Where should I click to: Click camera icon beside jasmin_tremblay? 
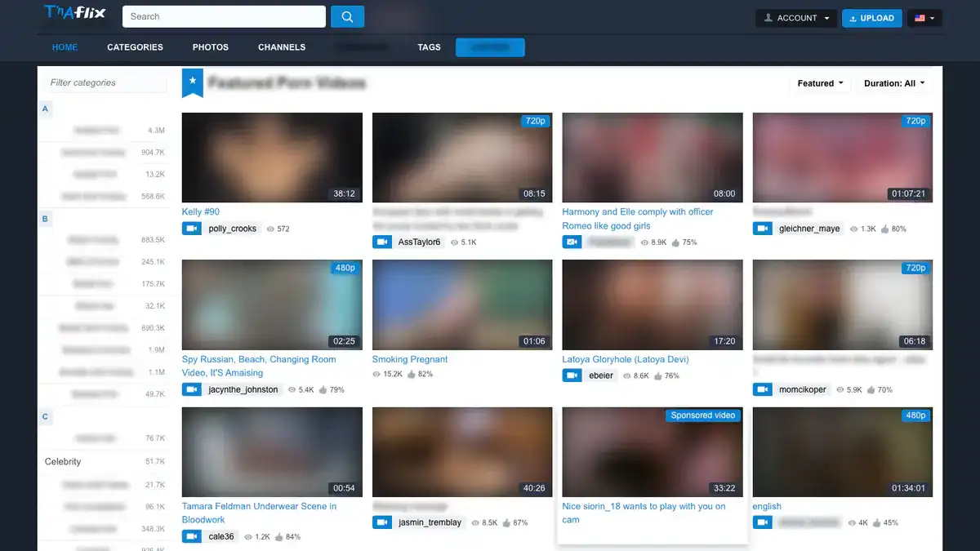[x=381, y=522]
